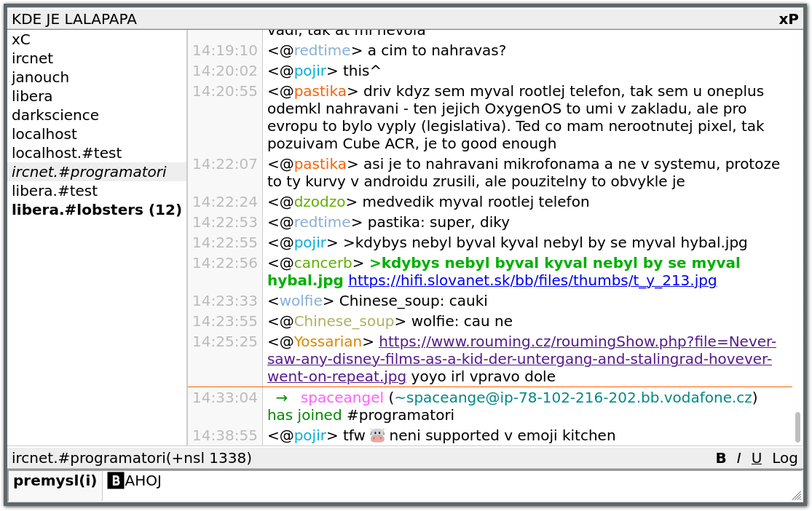This screenshot has width=812, height=511.
Task: Open localhost.#test channel
Action: click(66, 154)
